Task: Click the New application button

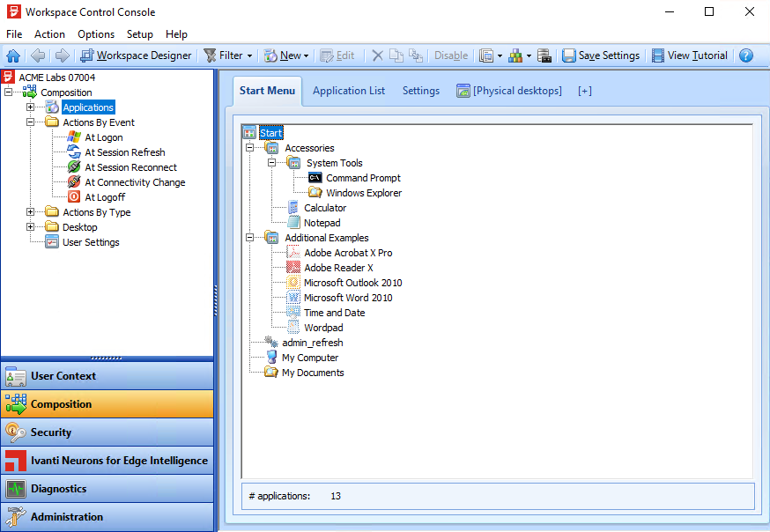Action: click(x=283, y=55)
